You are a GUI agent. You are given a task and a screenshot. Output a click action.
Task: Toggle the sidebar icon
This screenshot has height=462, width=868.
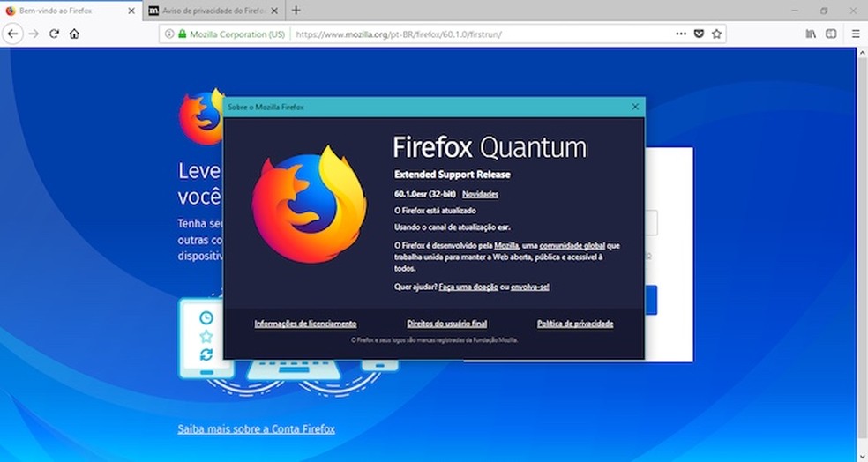pyautogui.click(x=831, y=34)
